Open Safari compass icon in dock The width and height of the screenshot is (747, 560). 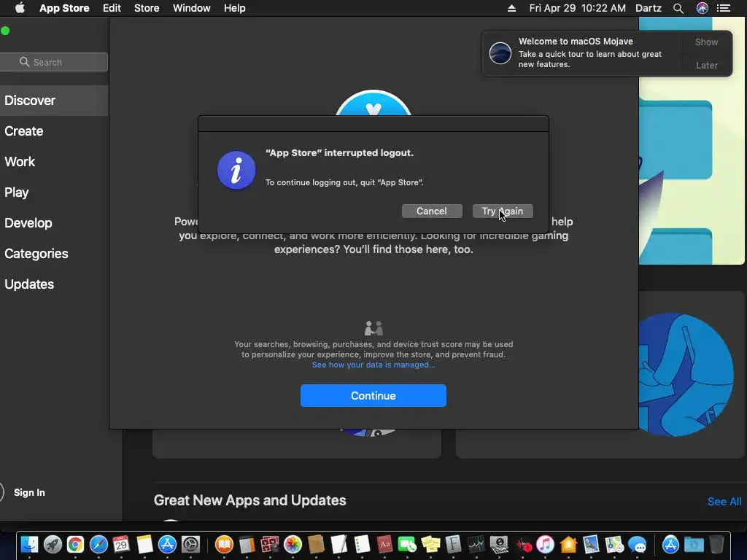point(98,544)
